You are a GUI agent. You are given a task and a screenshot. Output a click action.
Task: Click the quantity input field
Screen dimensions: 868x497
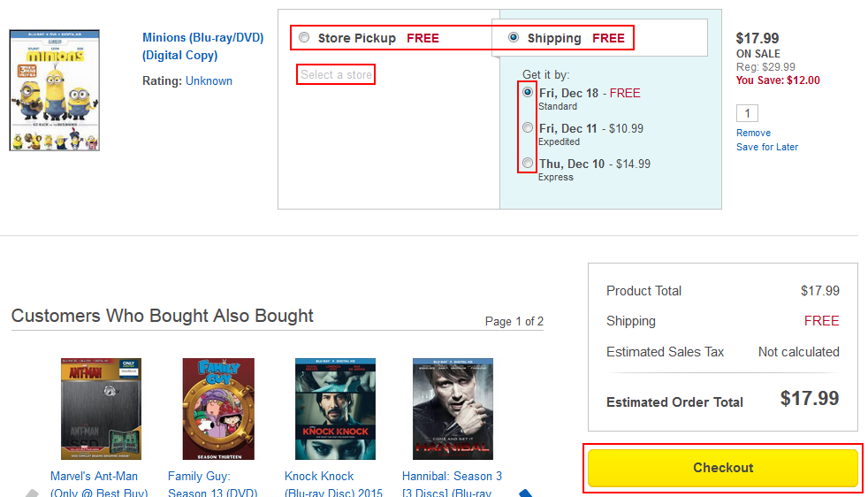point(747,113)
